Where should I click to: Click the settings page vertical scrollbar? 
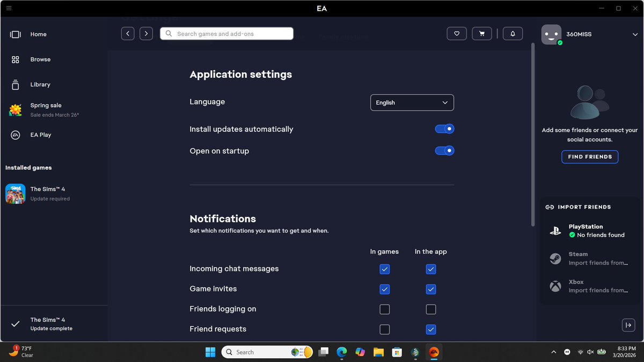click(533, 134)
